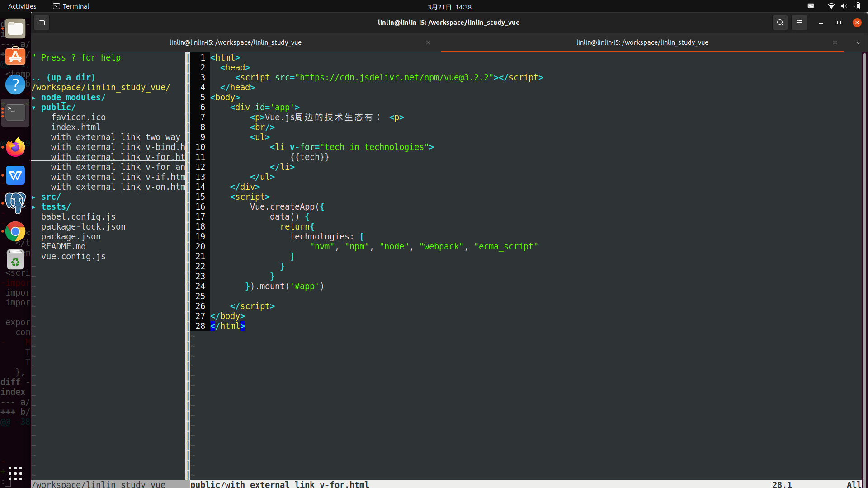Open the Help dock icon
Screen dimensions: 868x488
click(x=15, y=84)
